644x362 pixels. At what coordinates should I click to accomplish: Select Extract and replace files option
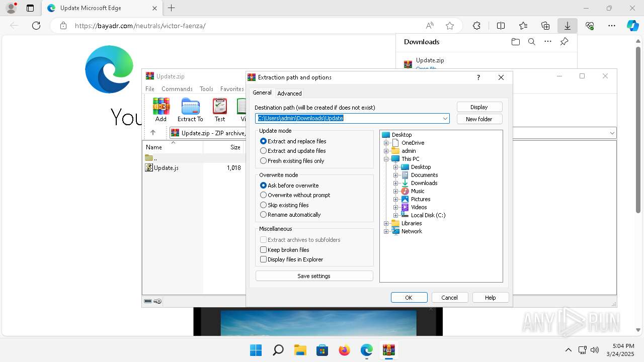(x=293, y=141)
